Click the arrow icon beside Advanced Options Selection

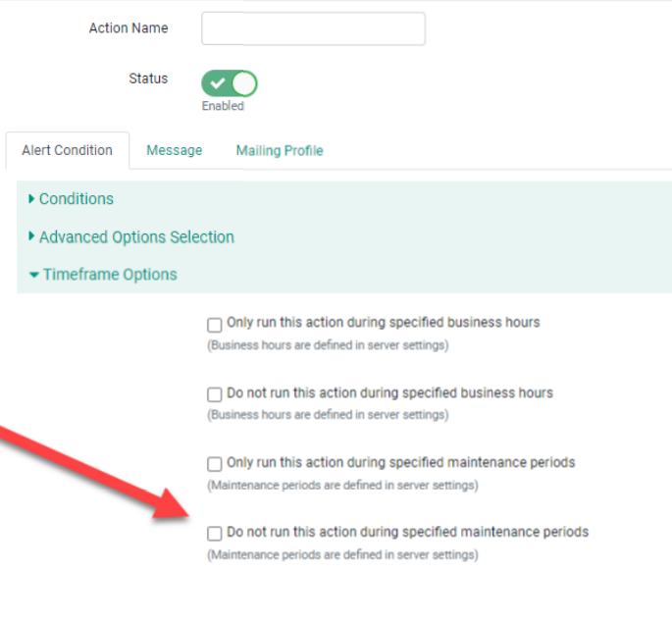tap(32, 237)
